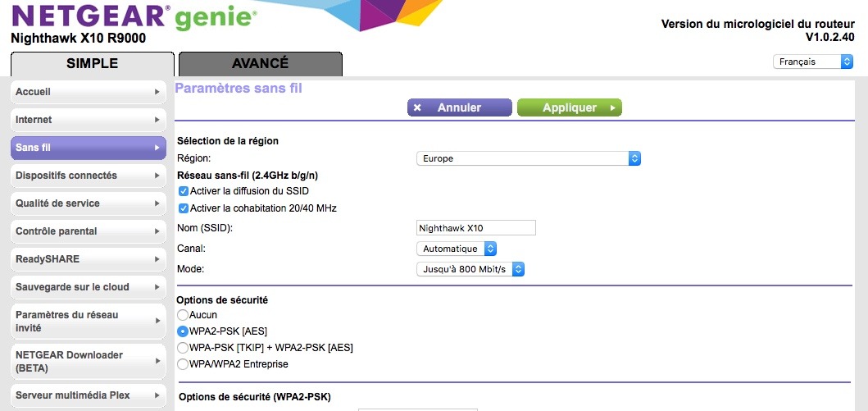The image size is (868, 411).
Task: Open the Région dropdown set to Europe
Action: (529, 158)
